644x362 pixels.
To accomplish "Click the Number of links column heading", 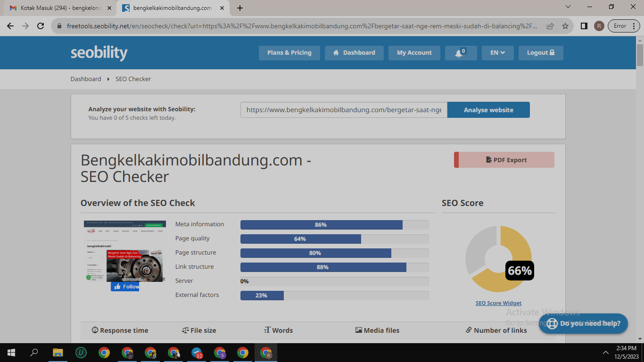I will [x=496, y=330].
